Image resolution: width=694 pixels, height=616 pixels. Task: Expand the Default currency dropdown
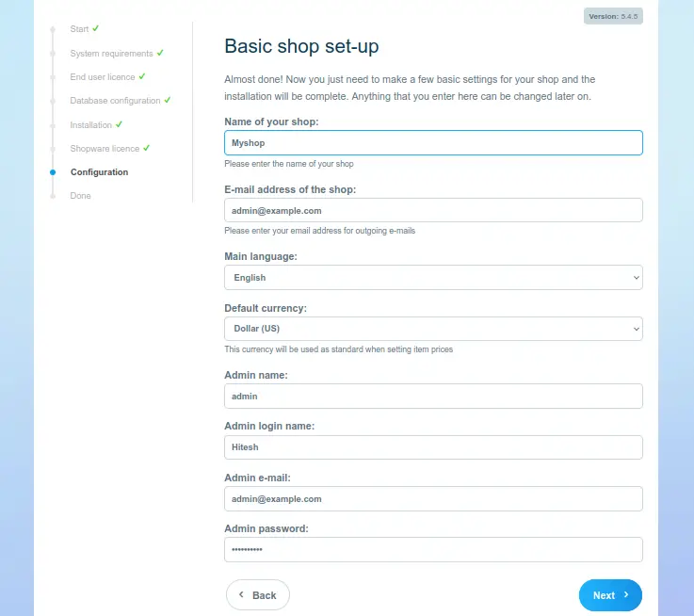coord(433,329)
